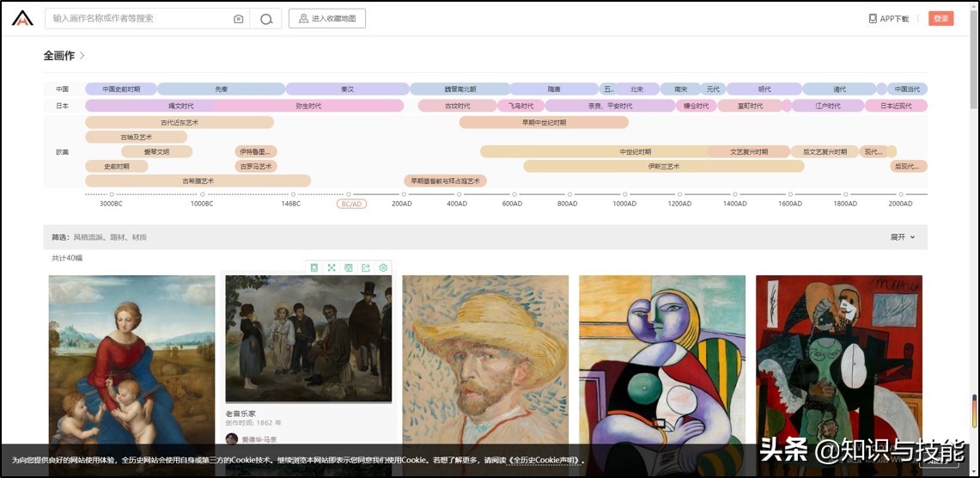Open artist avatar of 爱德华·马奈
This screenshot has width=980, height=478.
click(x=232, y=438)
